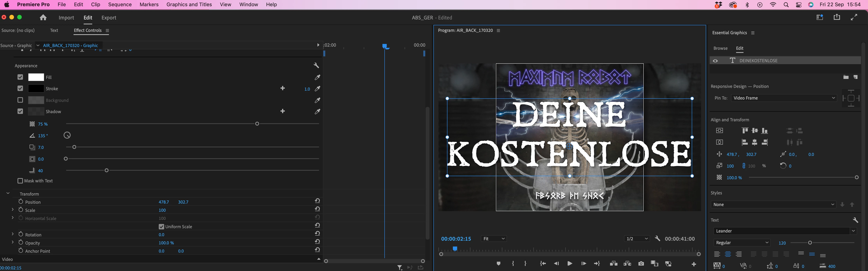Screen dimensions: 868x271
Task: Open Program monitor settings wrench
Action: tap(657, 239)
